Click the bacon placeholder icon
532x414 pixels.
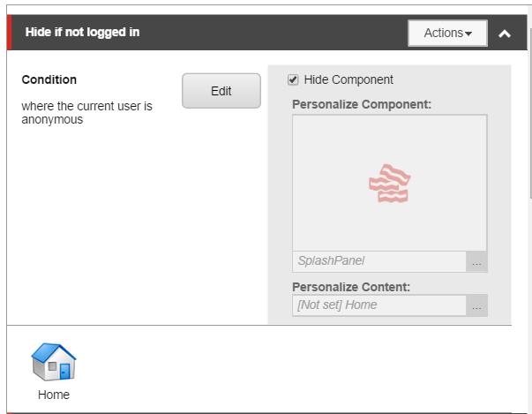(389, 183)
